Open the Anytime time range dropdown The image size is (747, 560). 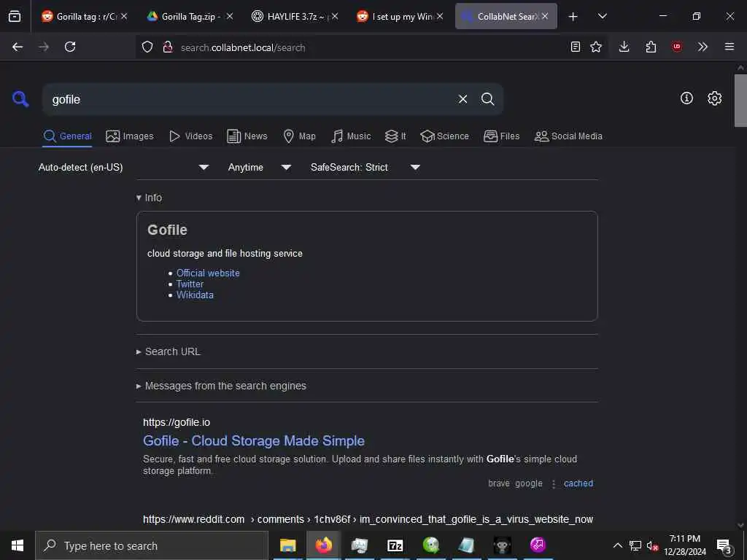click(x=259, y=167)
